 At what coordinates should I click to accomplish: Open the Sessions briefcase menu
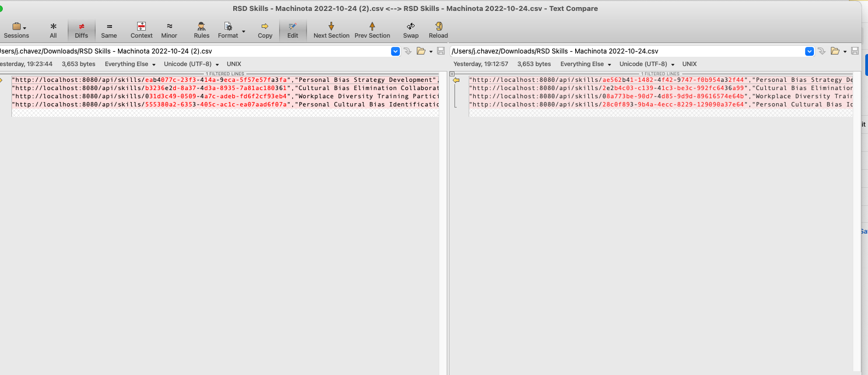point(16,30)
